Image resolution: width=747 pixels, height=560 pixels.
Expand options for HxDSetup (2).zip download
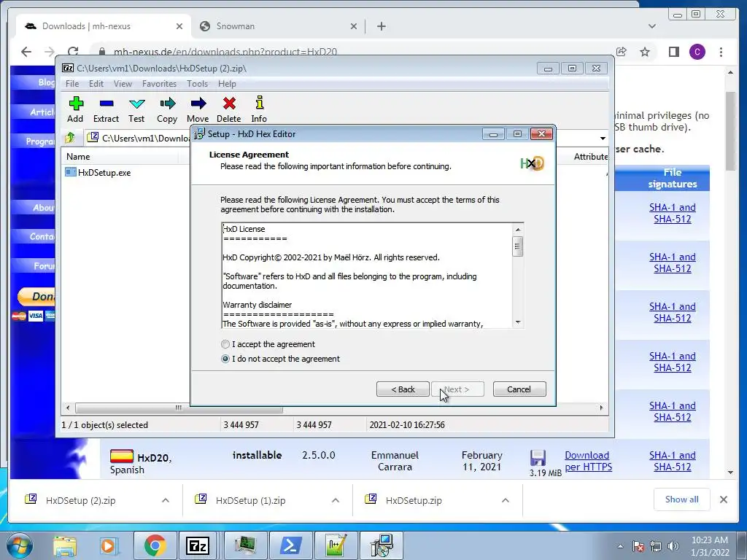(x=166, y=500)
